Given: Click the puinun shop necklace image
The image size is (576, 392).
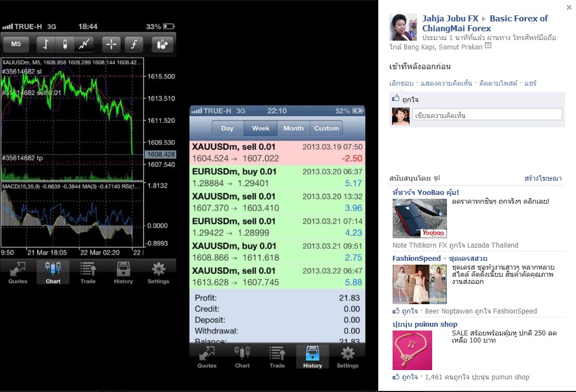Looking at the screenshot, I should tap(412, 350).
